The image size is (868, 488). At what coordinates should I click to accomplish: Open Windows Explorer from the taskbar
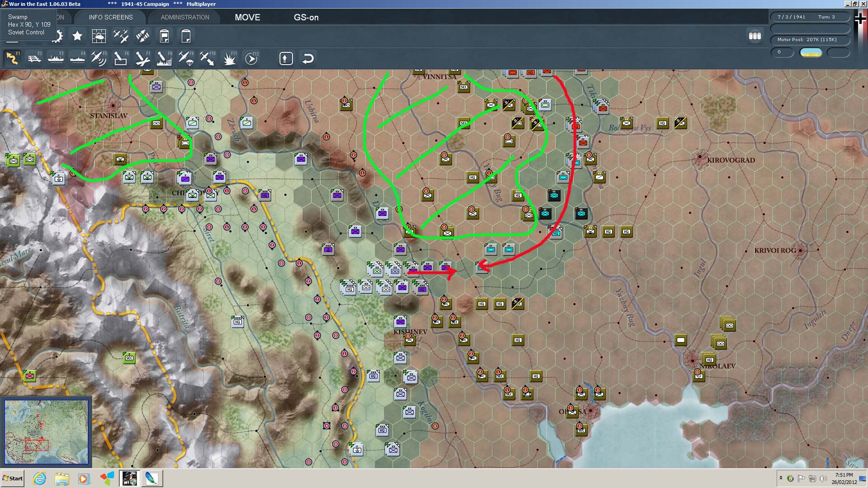[62, 479]
